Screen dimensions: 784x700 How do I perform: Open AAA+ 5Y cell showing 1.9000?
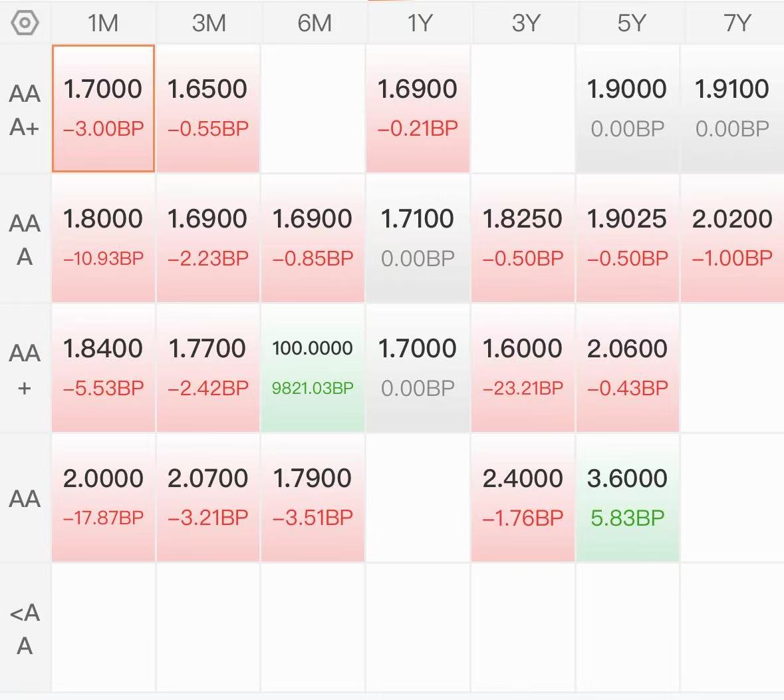pyautogui.click(x=628, y=108)
